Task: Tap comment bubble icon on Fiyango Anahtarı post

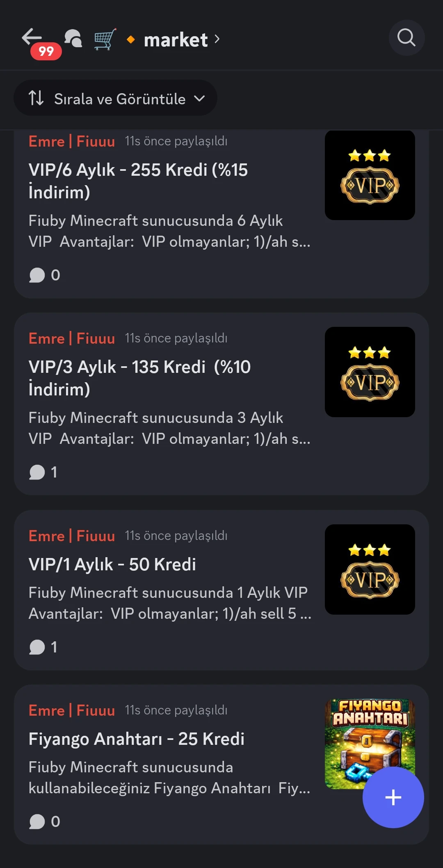Action: pos(37,822)
